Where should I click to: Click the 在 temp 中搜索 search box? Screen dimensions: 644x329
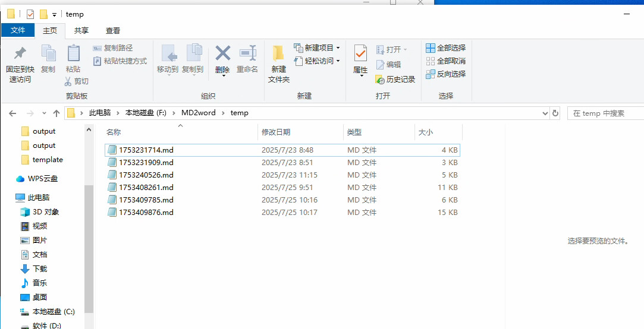(x=605, y=113)
